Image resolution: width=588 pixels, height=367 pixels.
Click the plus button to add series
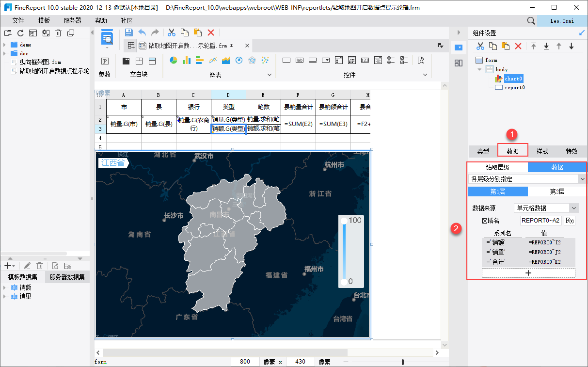pyautogui.click(x=528, y=273)
